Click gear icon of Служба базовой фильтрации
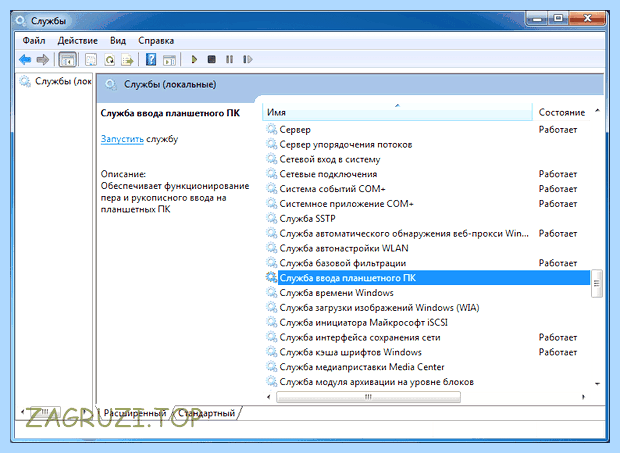Screen dimensions: 620x453 pos(271,263)
